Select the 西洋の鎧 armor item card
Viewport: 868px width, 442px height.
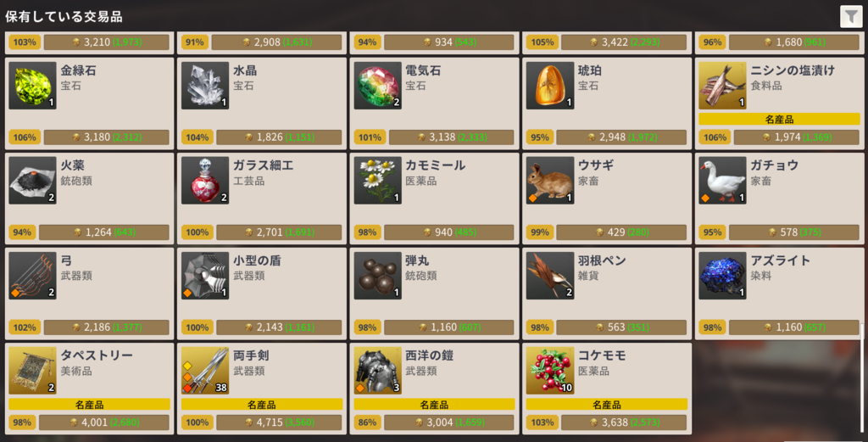tap(435, 389)
